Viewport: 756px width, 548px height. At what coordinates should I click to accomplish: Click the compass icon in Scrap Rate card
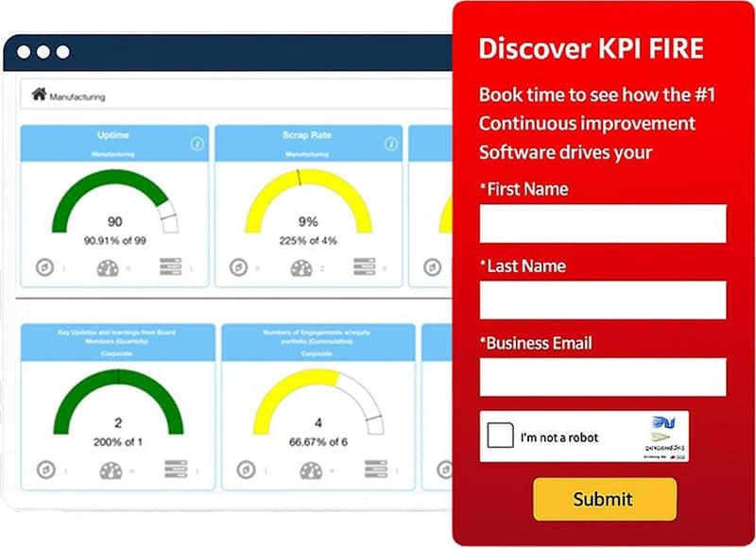(x=239, y=267)
